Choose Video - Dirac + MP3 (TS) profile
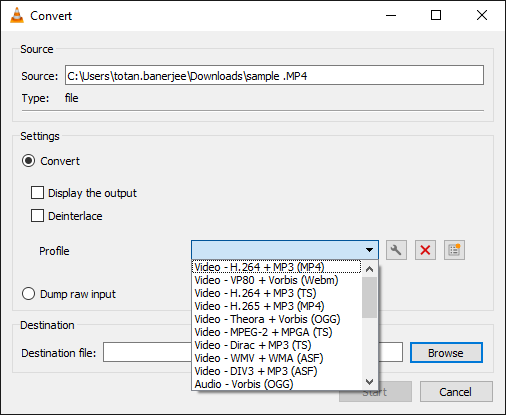 click(x=276, y=345)
